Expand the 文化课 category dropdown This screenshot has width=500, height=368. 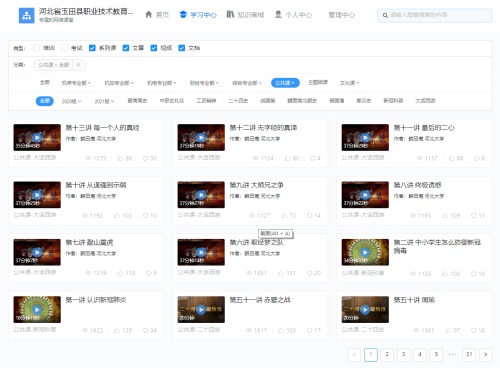(349, 83)
